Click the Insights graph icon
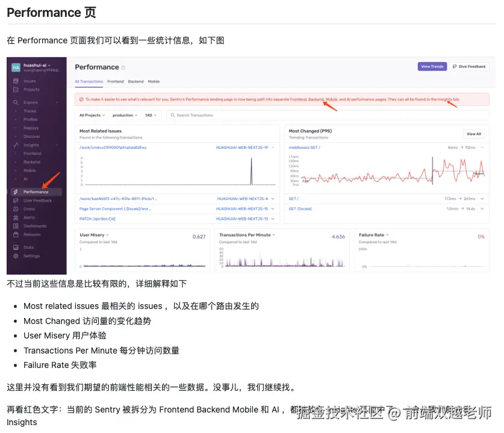This screenshot has width=504, height=433. click(x=16, y=145)
